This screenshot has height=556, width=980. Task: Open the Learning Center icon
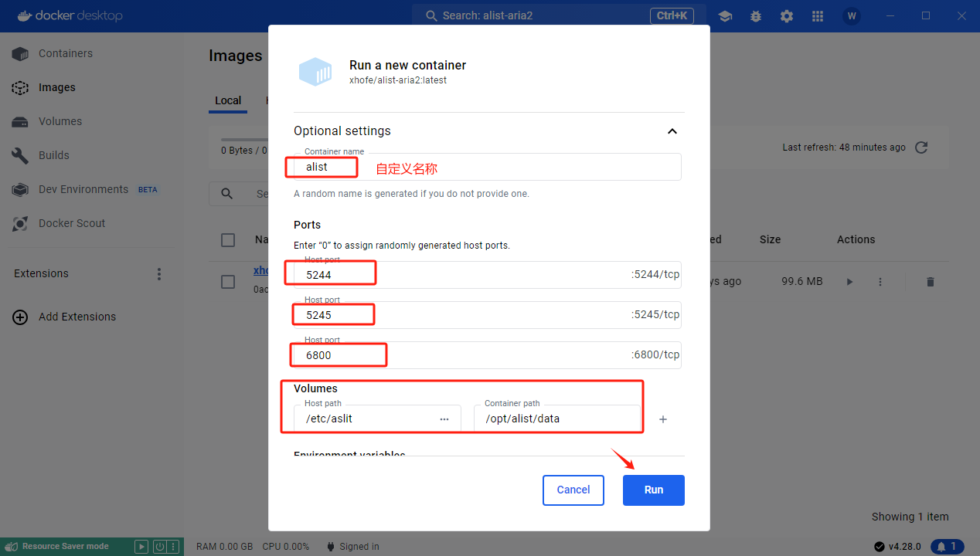point(725,15)
